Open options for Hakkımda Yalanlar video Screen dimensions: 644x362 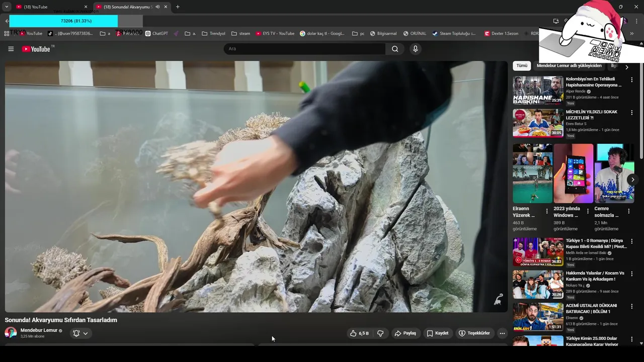632,274
